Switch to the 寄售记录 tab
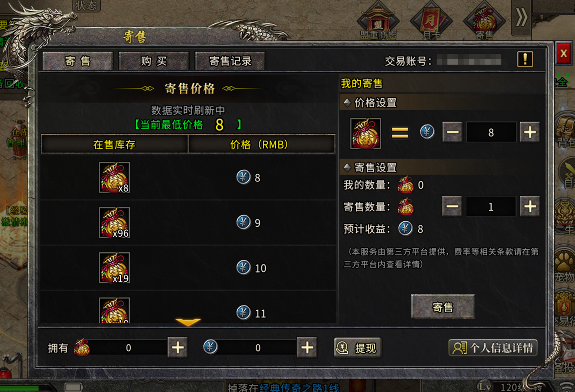This screenshot has height=392, width=575. click(x=230, y=61)
